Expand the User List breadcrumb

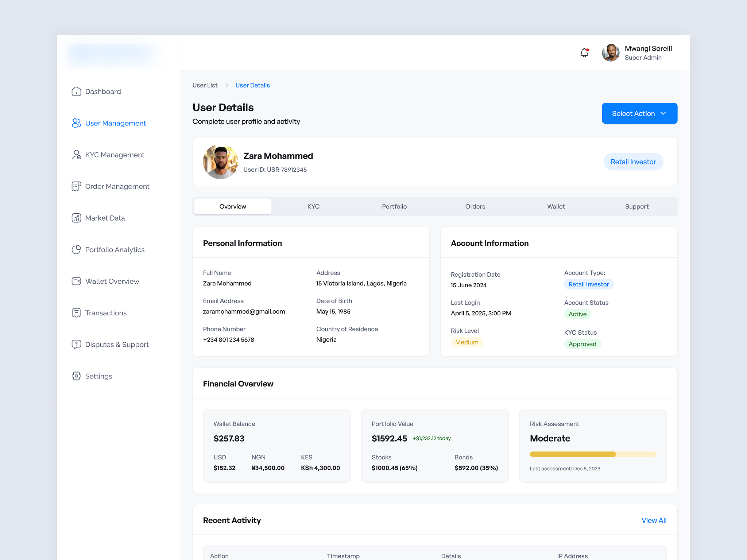[x=205, y=85]
